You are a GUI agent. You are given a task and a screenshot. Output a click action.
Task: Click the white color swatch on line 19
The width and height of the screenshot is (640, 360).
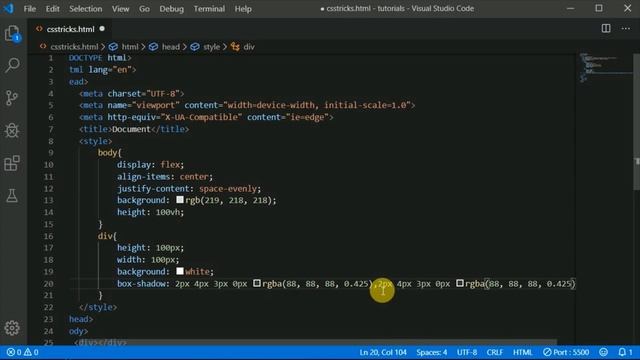pos(180,271)
